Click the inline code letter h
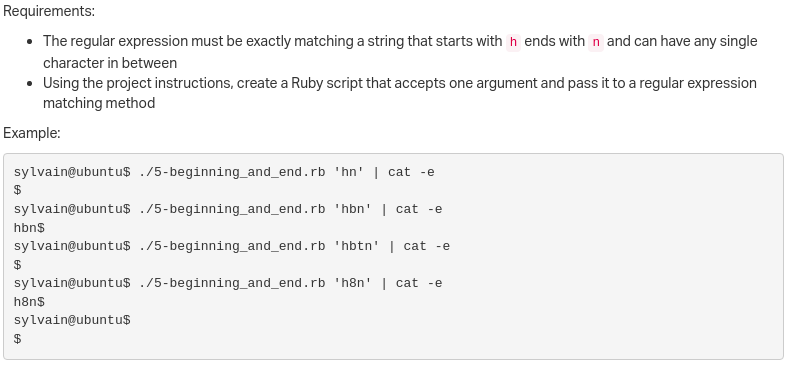Screen dimensions: 791x372 513,42
